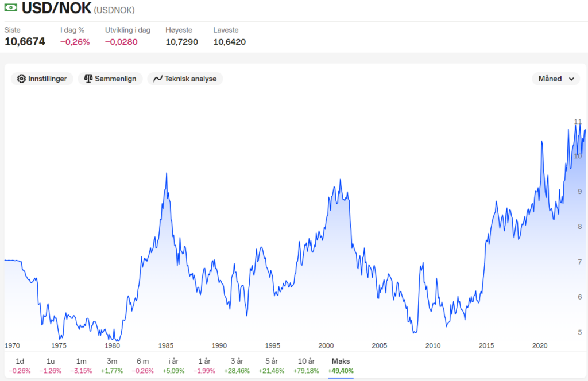
Task: Click the I dag % value −0,26%
Action: point(75,42)
